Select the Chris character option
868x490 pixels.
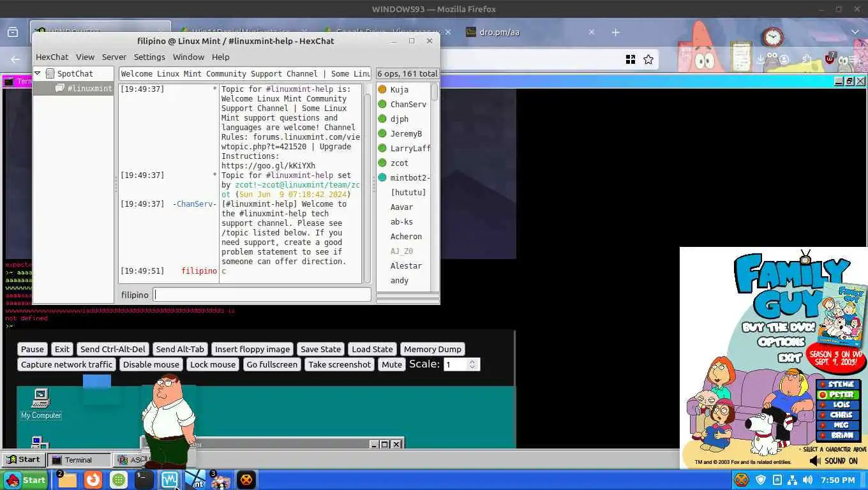(x=839, y=415)
